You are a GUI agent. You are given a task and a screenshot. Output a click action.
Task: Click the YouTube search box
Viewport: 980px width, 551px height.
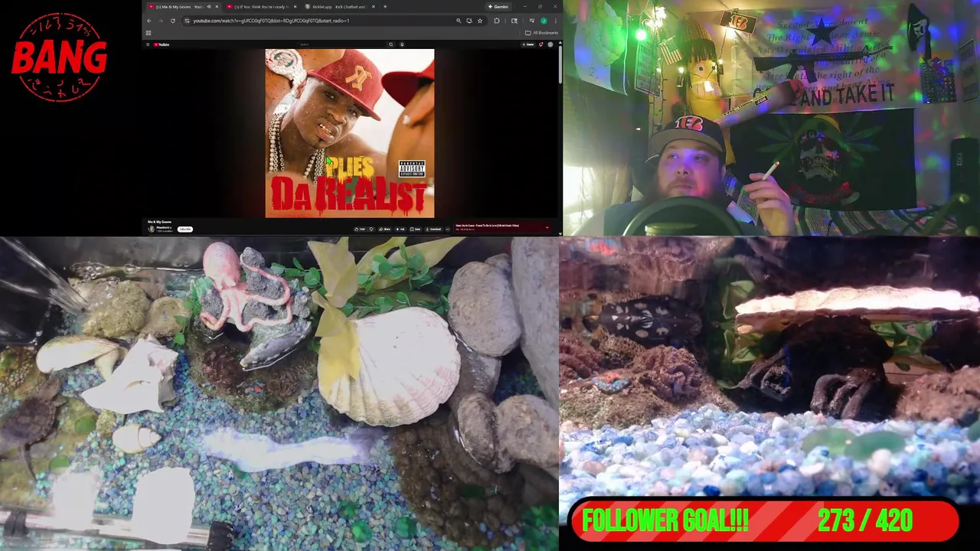pos(340,44)
